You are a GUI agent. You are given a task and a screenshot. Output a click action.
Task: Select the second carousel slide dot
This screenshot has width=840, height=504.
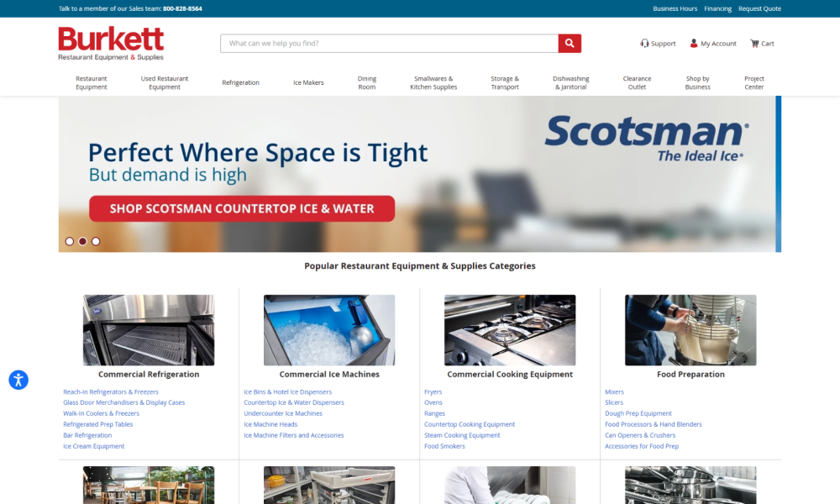click(x=82, y=241)
